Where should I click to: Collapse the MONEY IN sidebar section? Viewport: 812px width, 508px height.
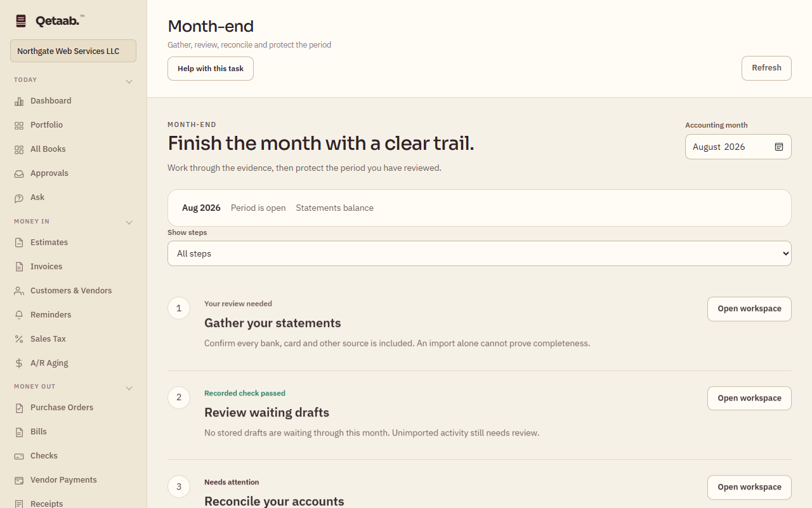(129, 222)
